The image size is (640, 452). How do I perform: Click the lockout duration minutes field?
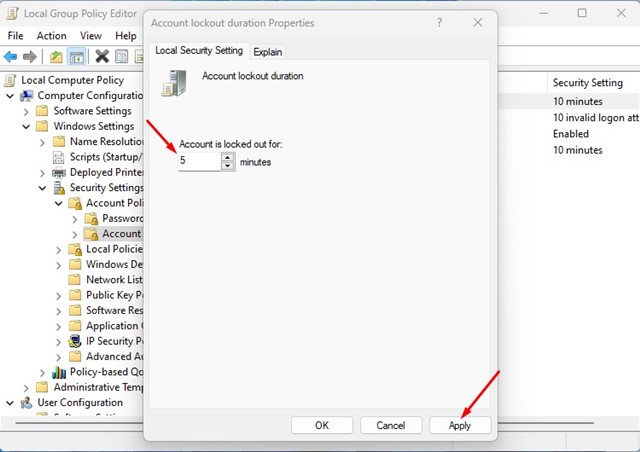(x=198, y=160)
